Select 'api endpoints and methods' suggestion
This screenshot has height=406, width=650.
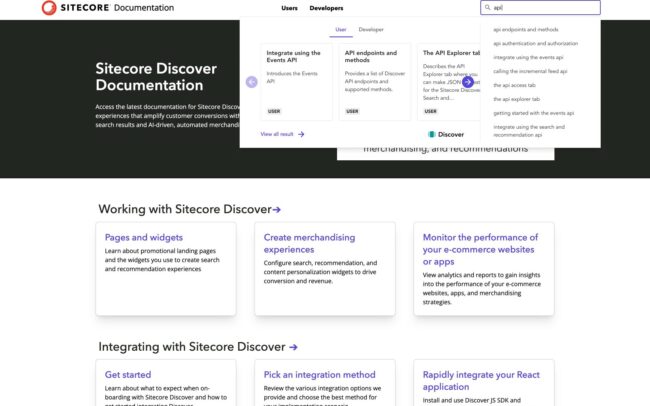pyautogui.click(x=526, y=30)
